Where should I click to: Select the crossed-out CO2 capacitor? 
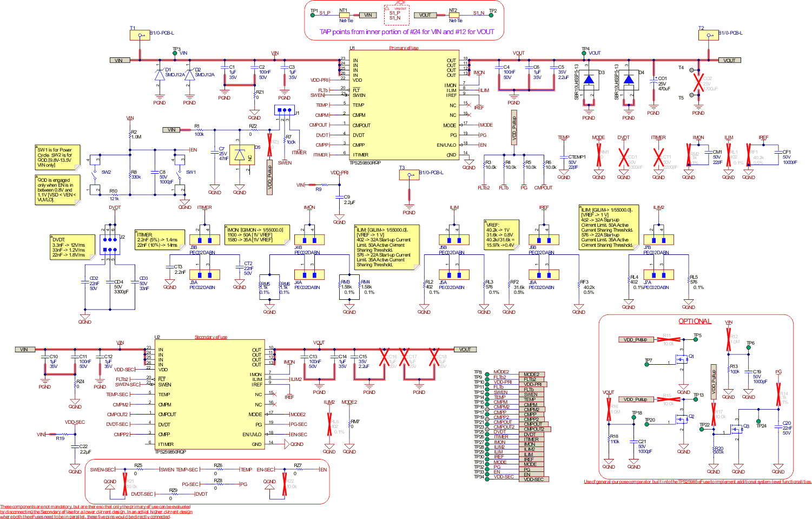point(699,82)
